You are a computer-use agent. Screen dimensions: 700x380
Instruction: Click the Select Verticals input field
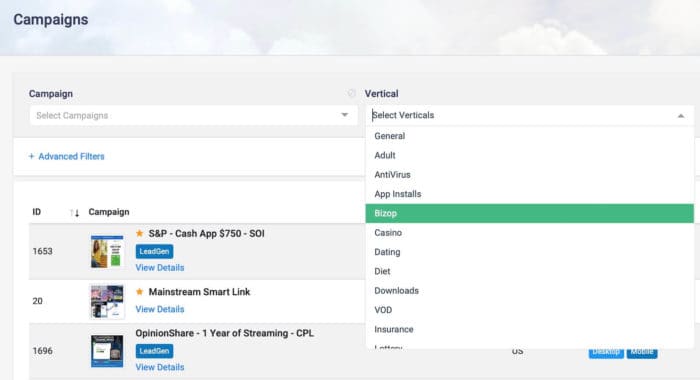pos(529,115)
